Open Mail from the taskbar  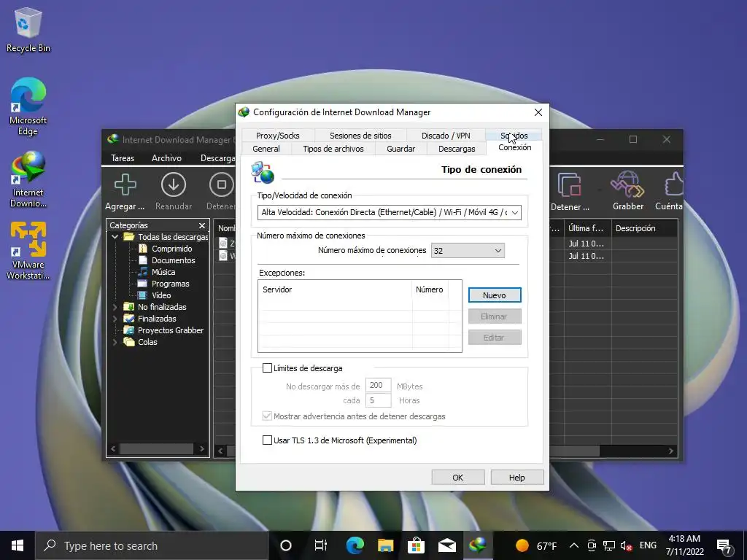pyautogui.click(x=447, y=545)
